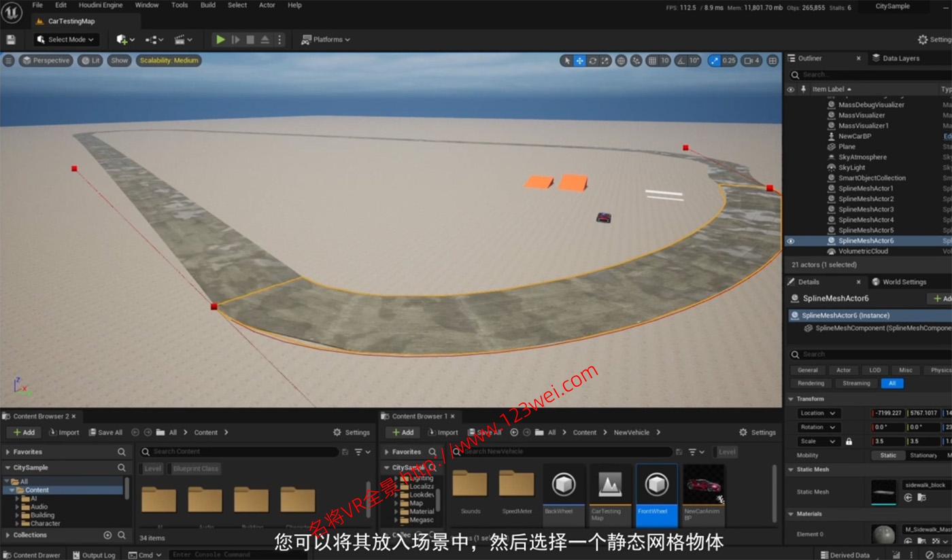Viewport: 952px width, 560px height.
Task: Open the Select Mode dropdown
Action: pyautogui.click(x=65, y=39)
